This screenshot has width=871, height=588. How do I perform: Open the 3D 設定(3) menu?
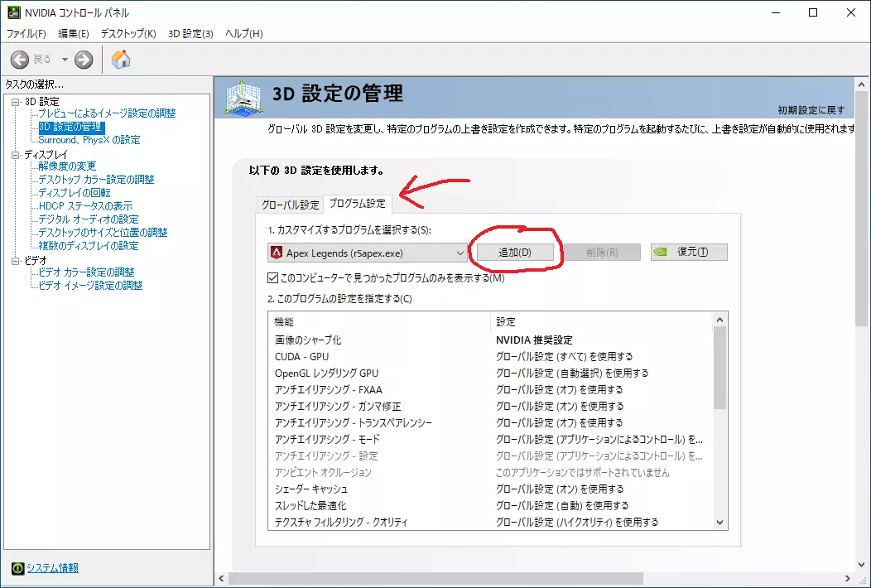190,33
